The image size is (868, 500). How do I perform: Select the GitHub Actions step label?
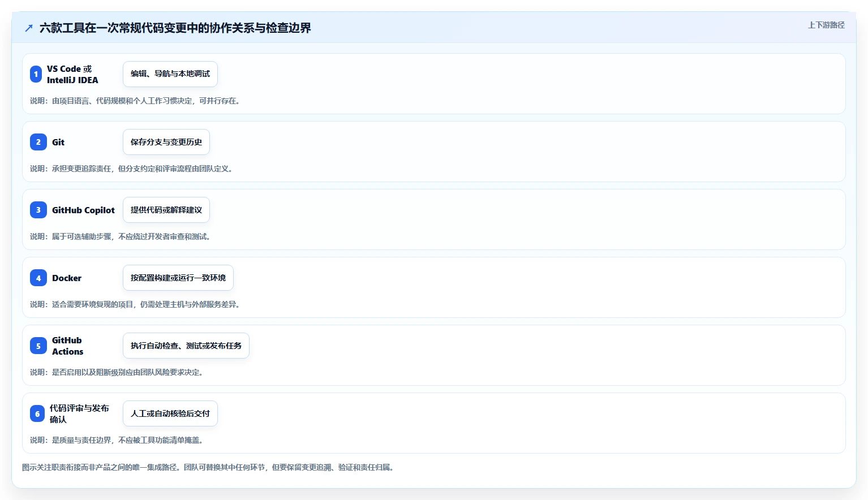point(68,346)
